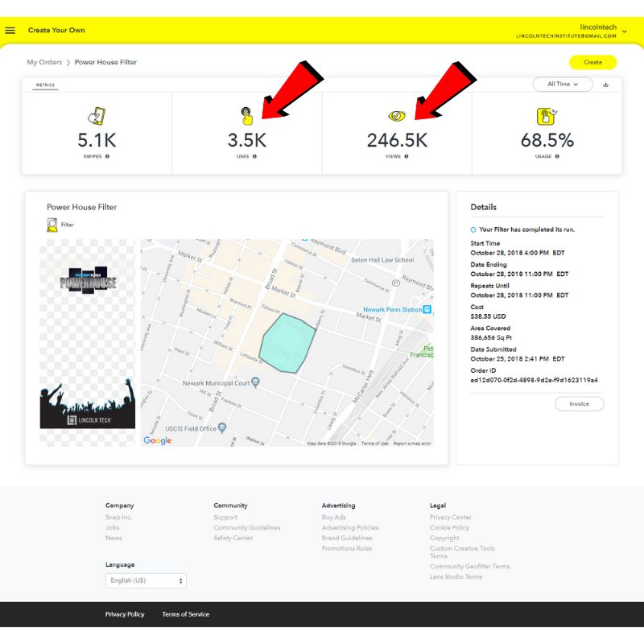Viewport: 644px width, 644px height.
Task: Click the Swipes phone icon
Action: [97, 116]
